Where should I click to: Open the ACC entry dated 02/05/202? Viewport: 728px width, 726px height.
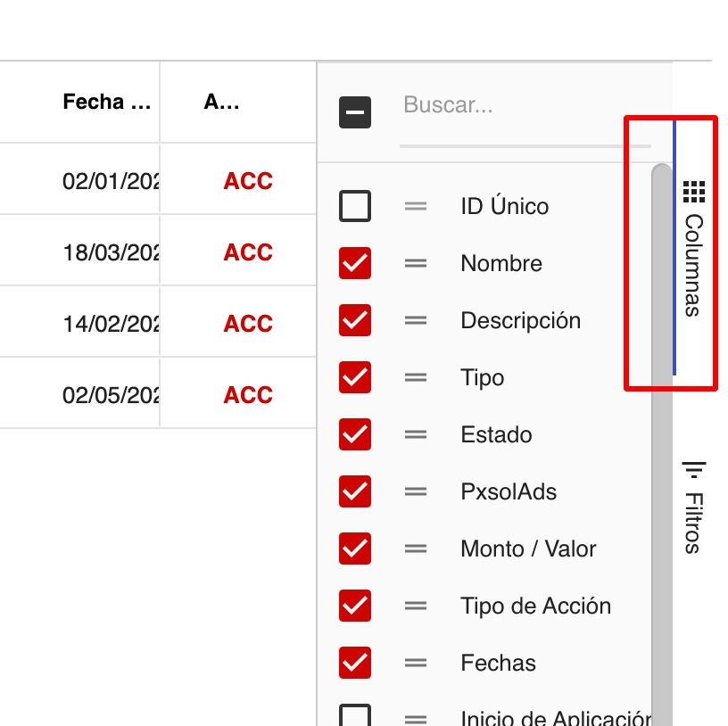click(247, 394)
